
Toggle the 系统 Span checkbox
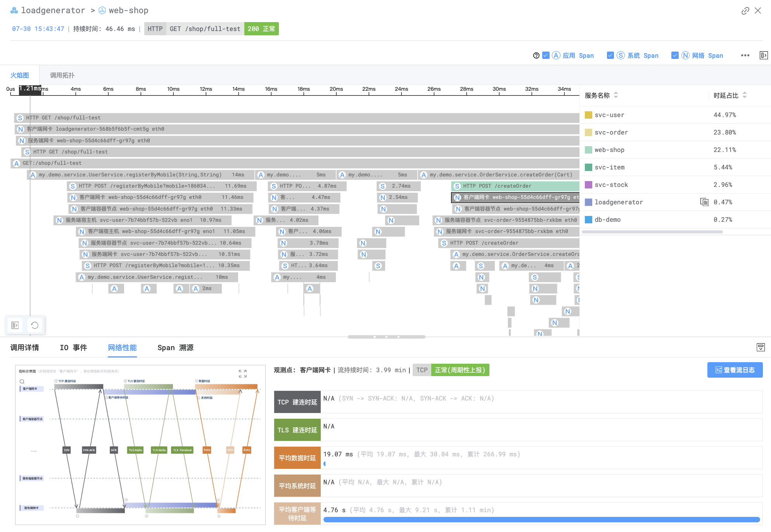point(610,55)
